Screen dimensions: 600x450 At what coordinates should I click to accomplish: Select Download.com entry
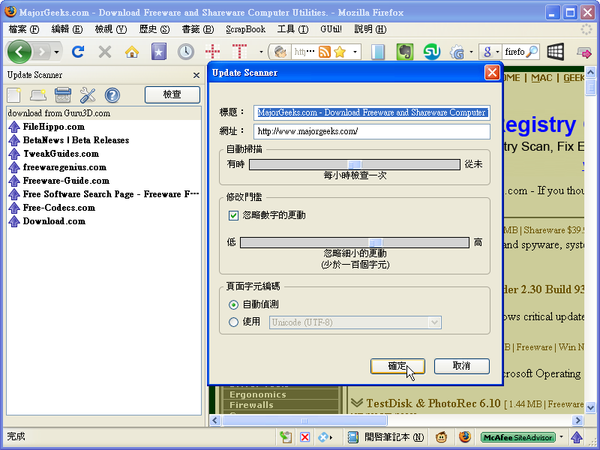104,221
